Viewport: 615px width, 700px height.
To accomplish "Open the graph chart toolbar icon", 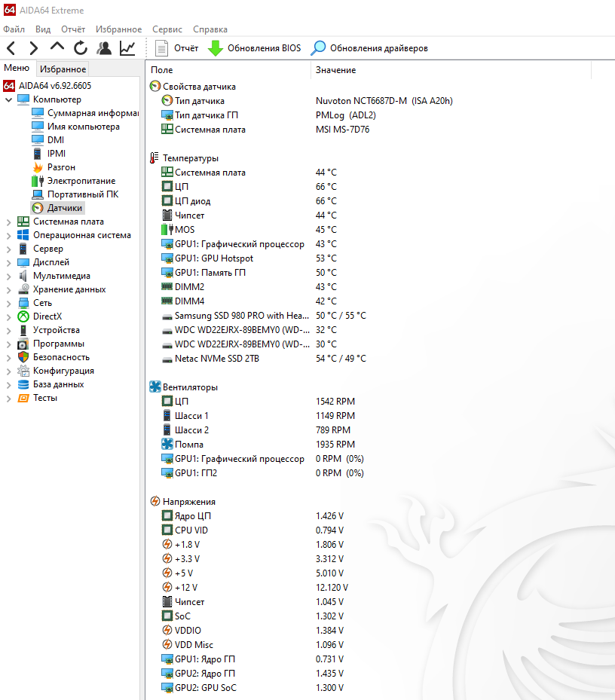I will 127,47.
